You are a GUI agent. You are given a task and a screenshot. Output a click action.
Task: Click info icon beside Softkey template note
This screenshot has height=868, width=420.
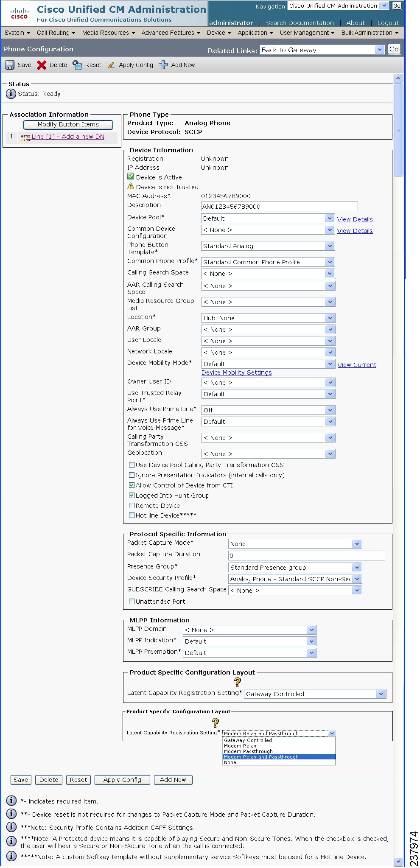(x=11, y=856)
